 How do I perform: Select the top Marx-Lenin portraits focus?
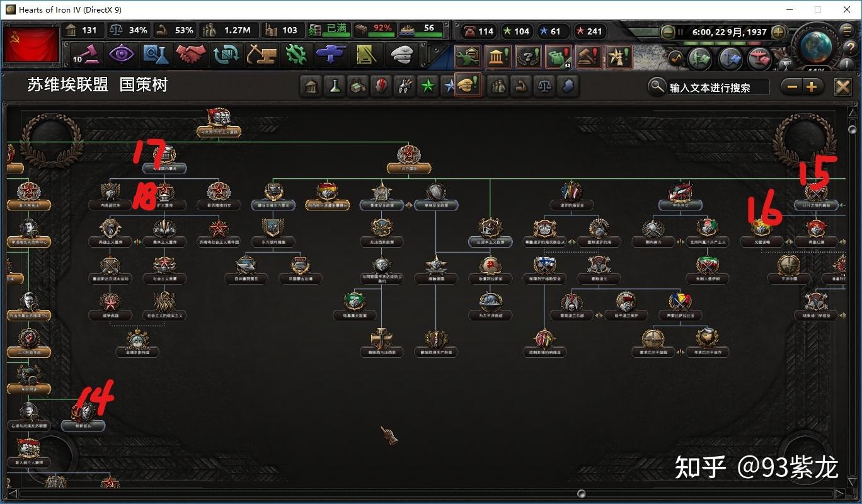[x=219, y=123]
